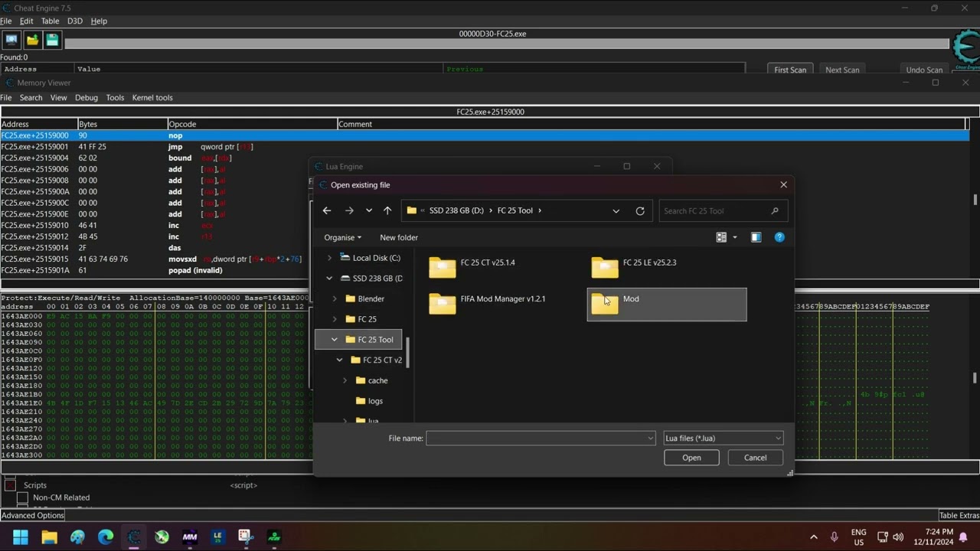Screen dimensions: 980x551
Task: Open the Edit menu in Cheat Engine
Action: click(26, 21)
